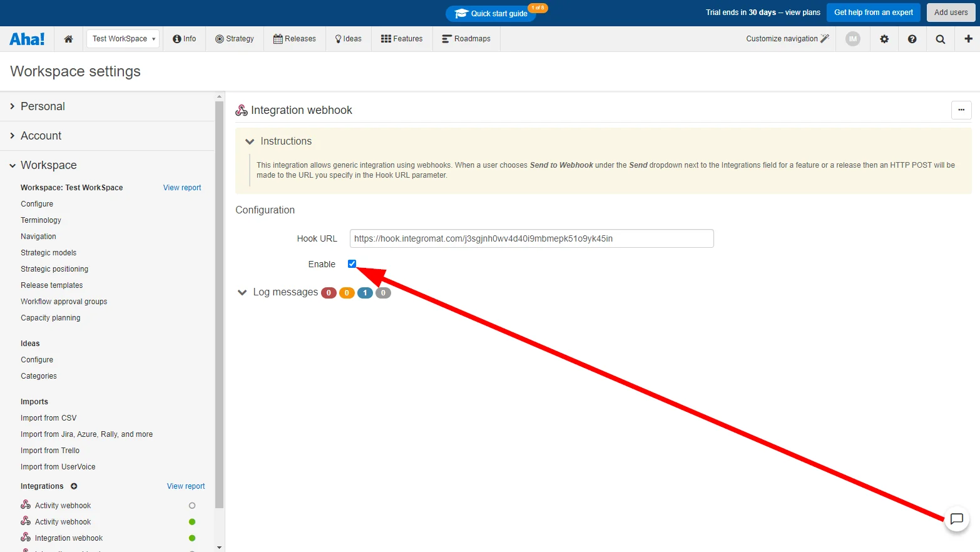Open the user avatar menu

pos(853,39)
